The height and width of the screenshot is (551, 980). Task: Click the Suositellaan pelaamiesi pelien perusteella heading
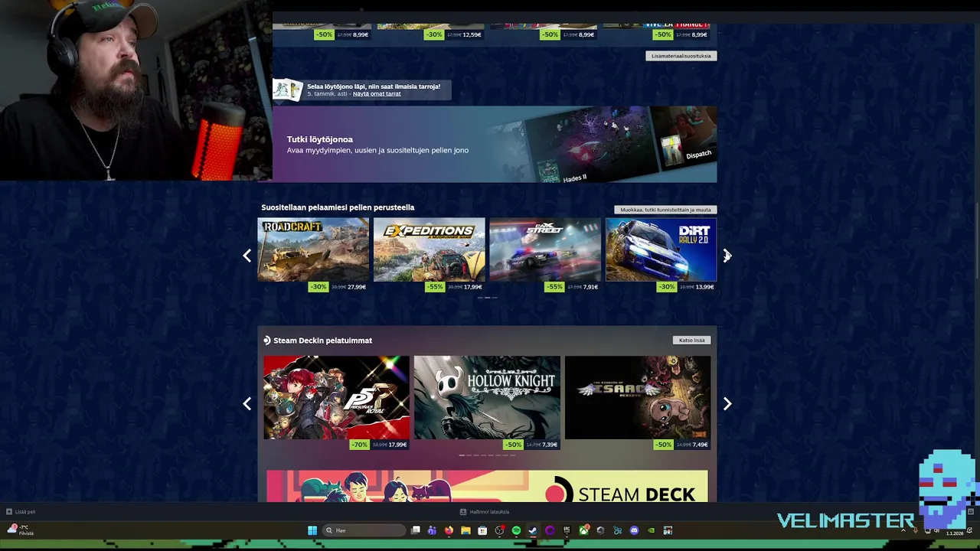[338, 207]
